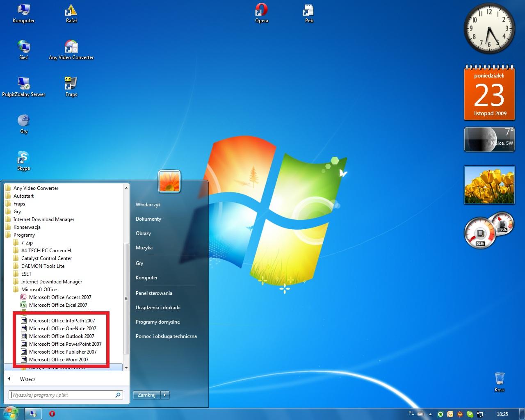Launch the Fraps desktop shortcut
Screen dimensions: 525x420
click(71, 87)
